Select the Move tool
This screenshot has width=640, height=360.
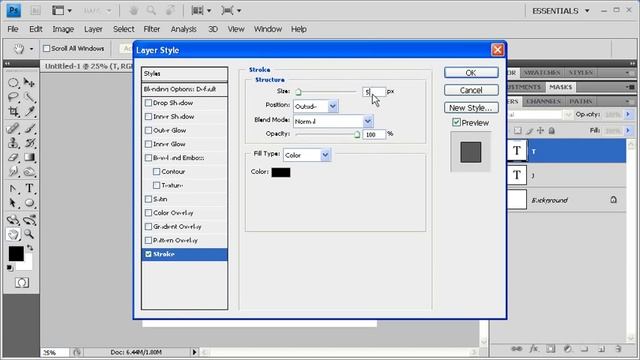point(29,83)
